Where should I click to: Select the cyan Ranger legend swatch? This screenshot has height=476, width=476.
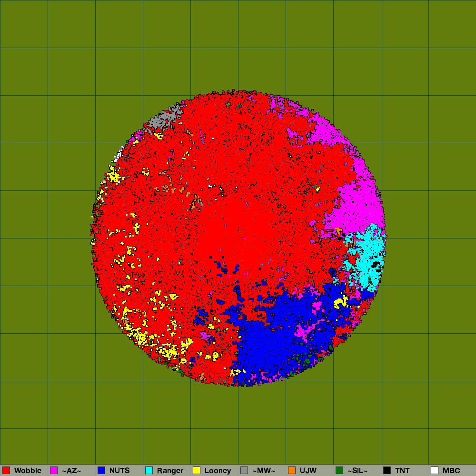[x=149, y=470]
